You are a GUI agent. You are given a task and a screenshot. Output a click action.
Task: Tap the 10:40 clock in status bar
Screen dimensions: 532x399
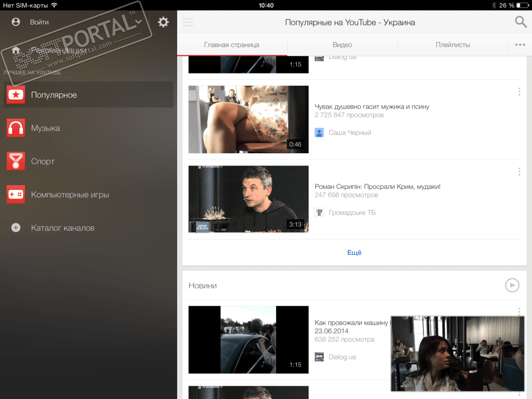coord(266,5)
